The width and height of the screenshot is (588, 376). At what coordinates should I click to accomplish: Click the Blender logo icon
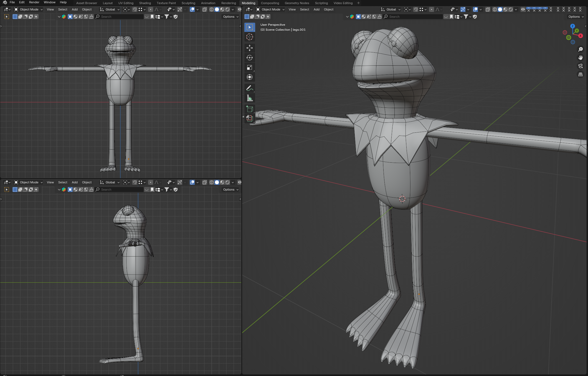pos(5,2)
